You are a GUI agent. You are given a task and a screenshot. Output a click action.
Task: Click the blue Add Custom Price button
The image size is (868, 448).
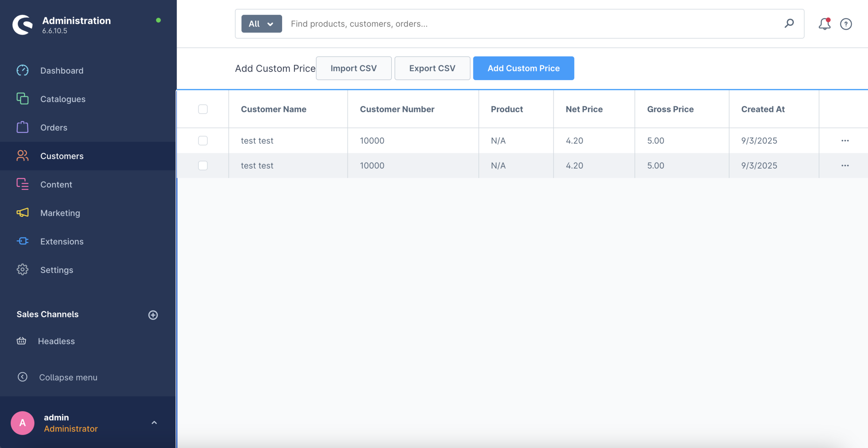[x=523, y=68]
